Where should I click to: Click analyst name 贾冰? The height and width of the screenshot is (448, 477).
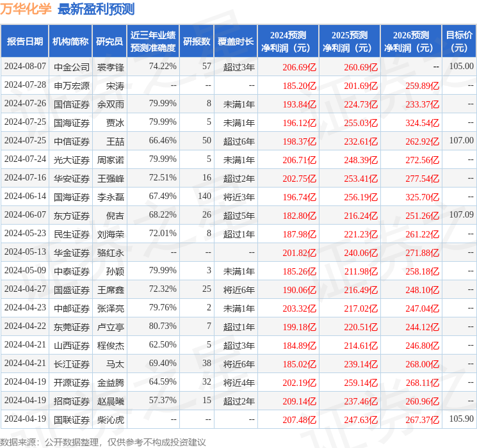pos(115,123)
